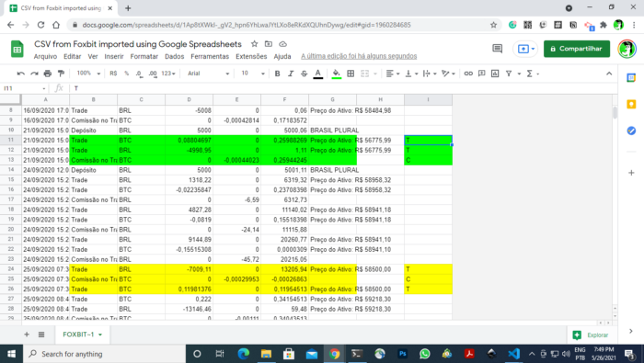
Task: Format as percent
Action: (x=127, y=74)
